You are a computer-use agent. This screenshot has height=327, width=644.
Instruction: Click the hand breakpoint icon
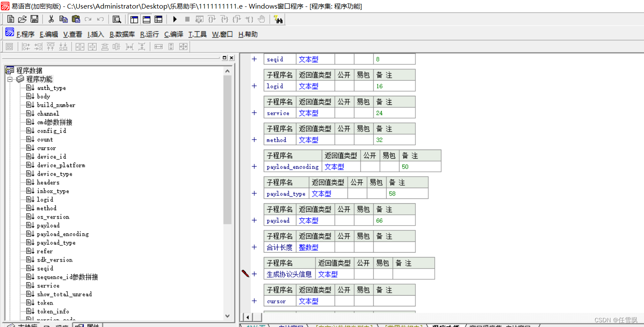[x=261, y=19]
